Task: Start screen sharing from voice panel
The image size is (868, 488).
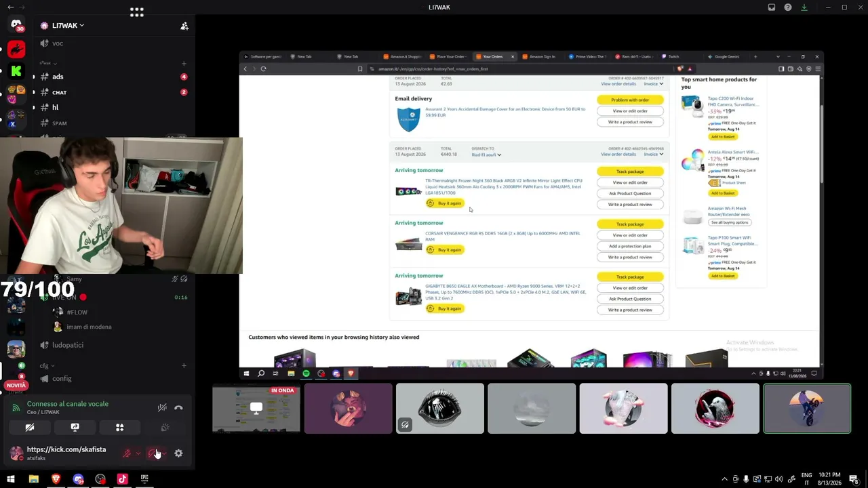Action: point(75,428)
